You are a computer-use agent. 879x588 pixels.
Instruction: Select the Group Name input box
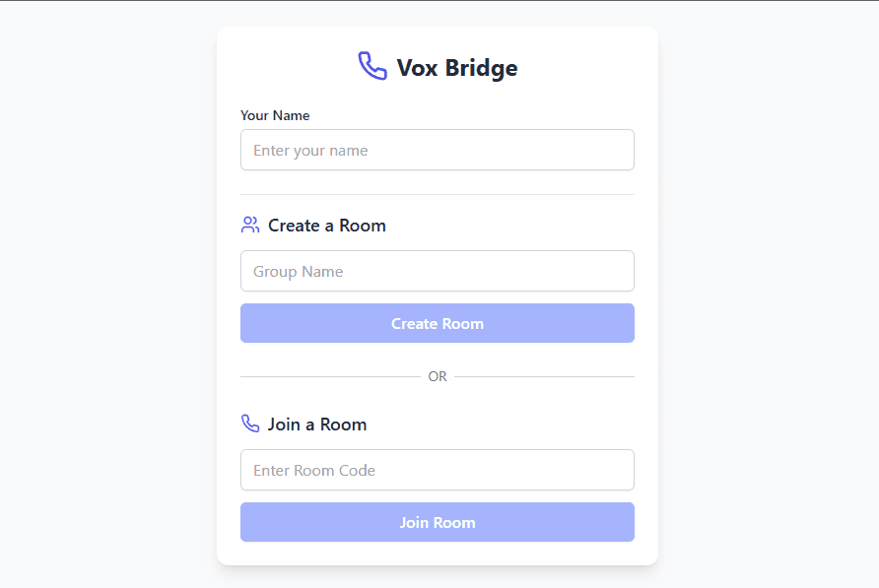pyautogui.click(x=437, y=271)
